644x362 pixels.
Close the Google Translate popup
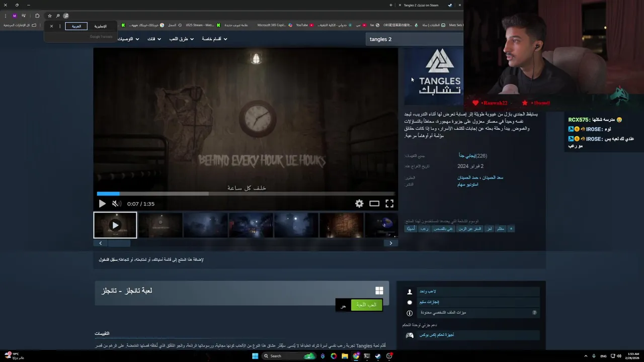pos(51,26)
